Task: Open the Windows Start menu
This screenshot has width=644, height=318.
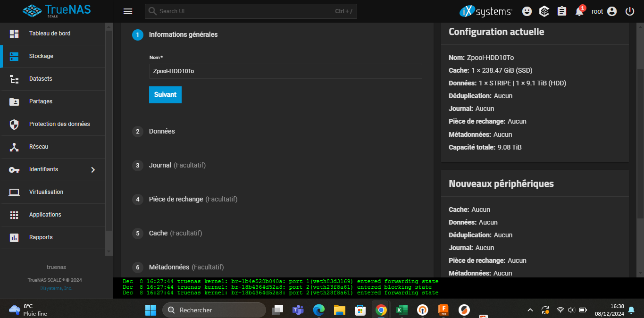Action: pyautogui.click(x=151, y=310)
